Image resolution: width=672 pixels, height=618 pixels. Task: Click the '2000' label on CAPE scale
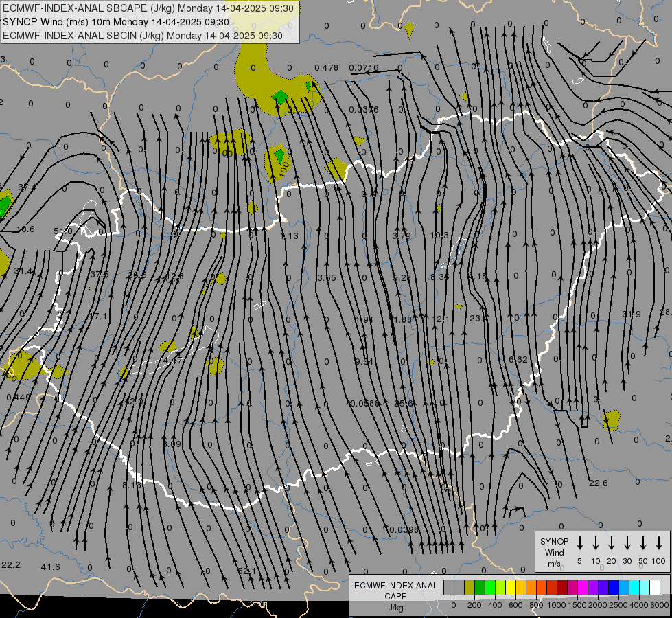click(597, 605)
